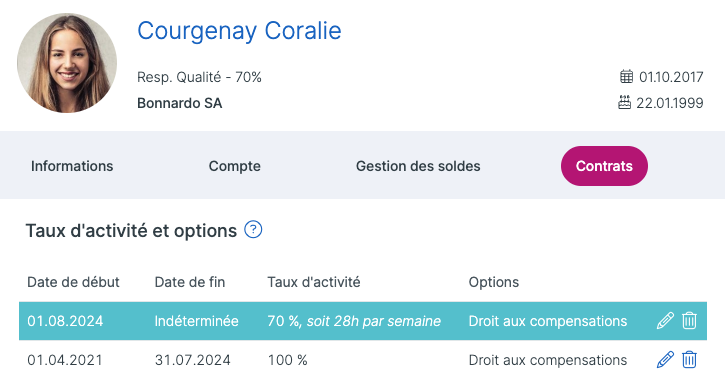The width and height of the screenshot is (725, 392).
Task: Click the Options column header
Action: click(x=493, y=282)
